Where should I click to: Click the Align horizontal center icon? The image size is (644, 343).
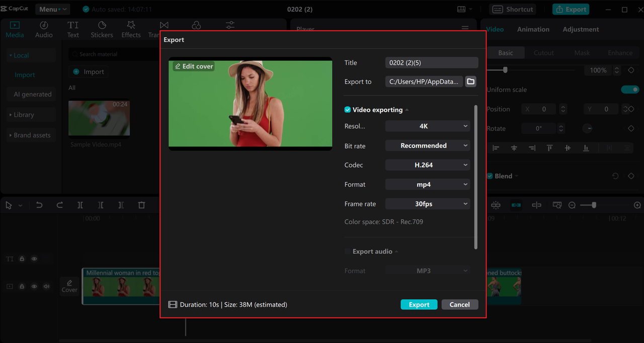pyautogui.click(x=514, y=148)
